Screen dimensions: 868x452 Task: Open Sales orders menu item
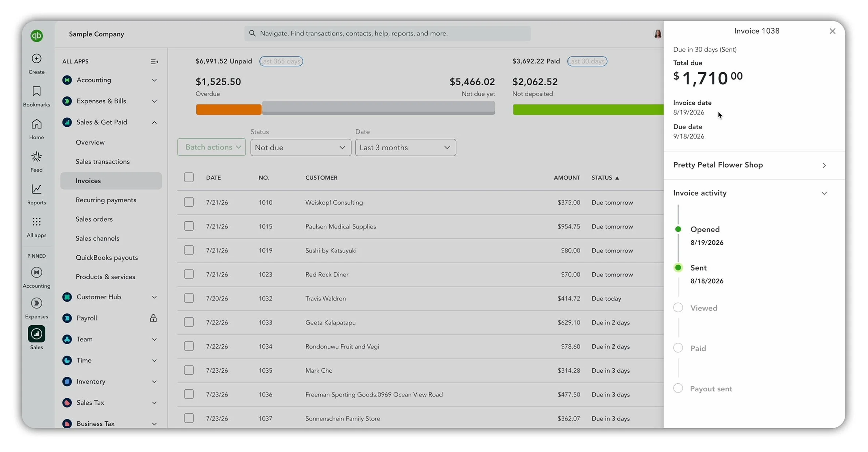94,219
